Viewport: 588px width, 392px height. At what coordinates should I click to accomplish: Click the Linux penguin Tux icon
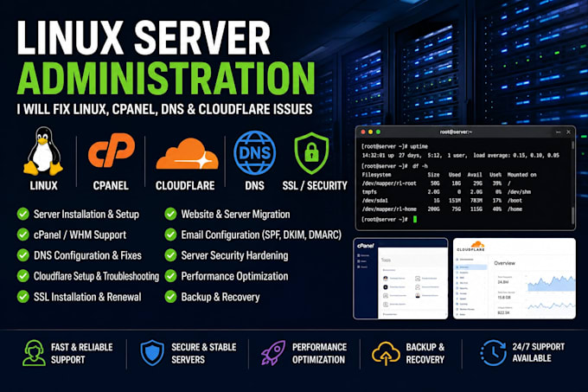pyautogui.click(x=43, y=151)
